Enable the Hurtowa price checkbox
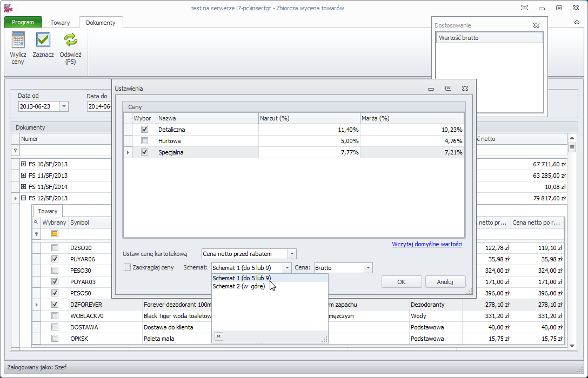The width and height of the screenshot is (588, 378). click(144, 141)
